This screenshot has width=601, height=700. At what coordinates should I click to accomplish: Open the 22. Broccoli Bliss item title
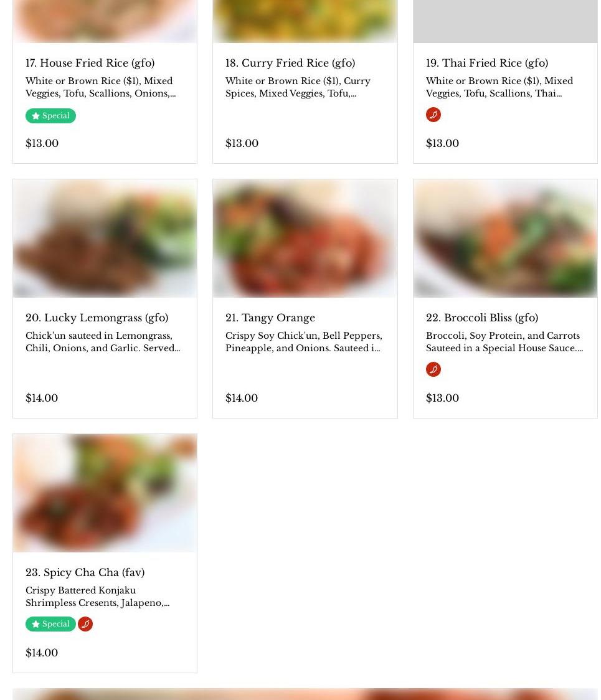482,318
